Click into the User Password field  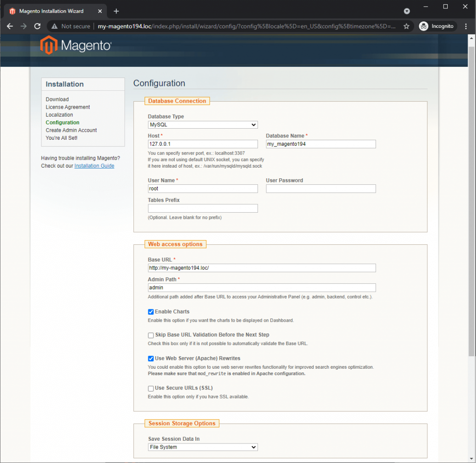(321, 189)
